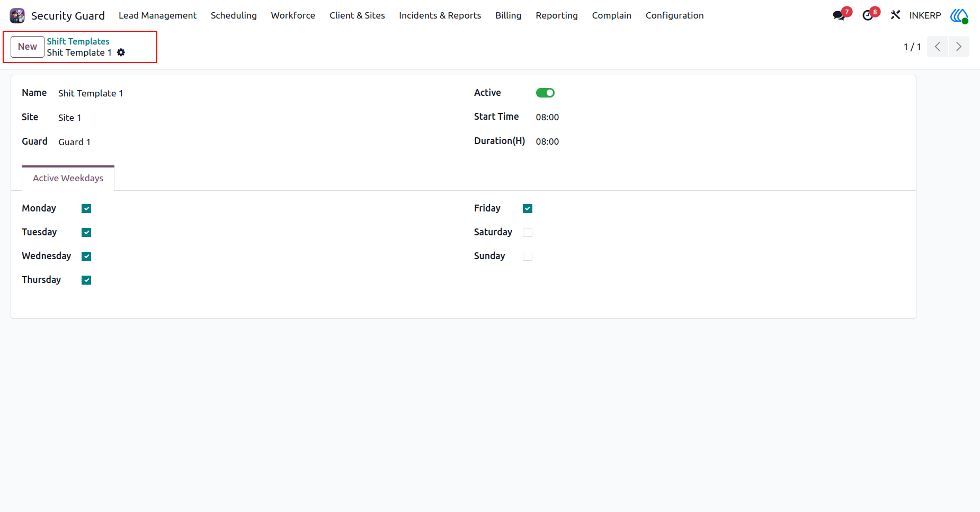Open the Client & Sites menu
This screenshot has width=980, height=512.
point(357,15)
